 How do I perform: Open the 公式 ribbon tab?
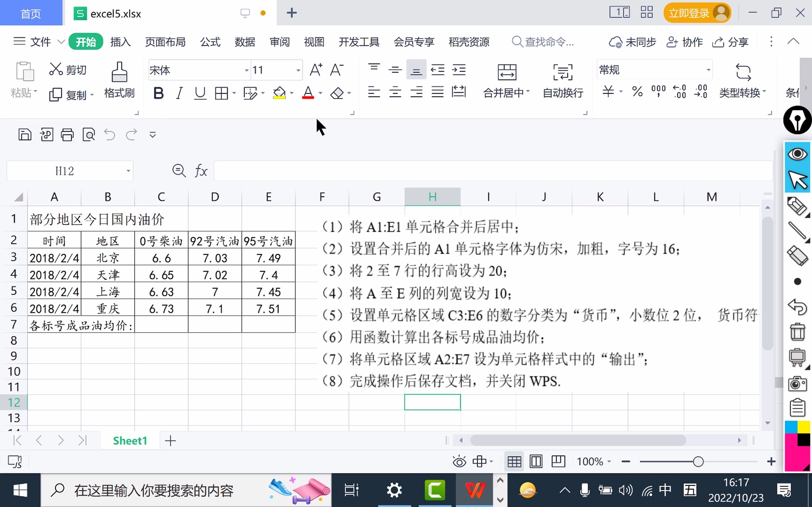click(210, 42)
